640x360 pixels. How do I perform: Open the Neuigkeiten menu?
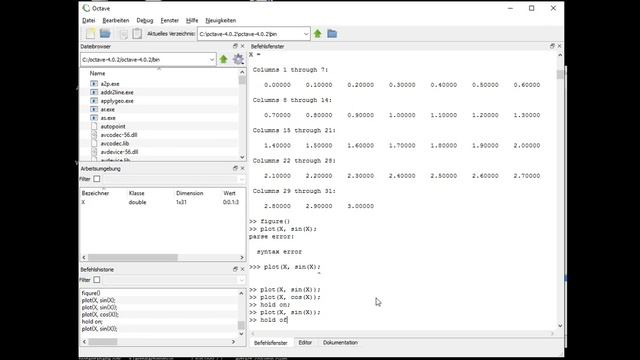[220, 20]
